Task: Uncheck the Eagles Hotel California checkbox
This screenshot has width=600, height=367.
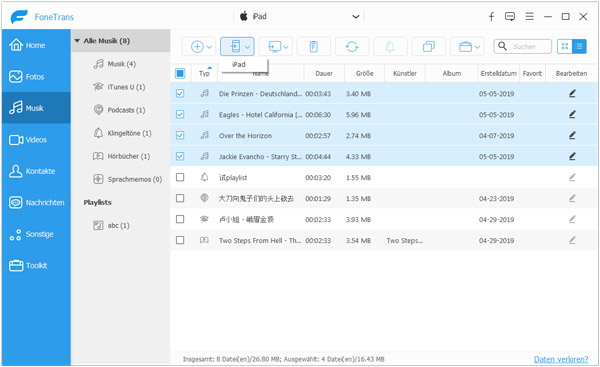Action: [180, 114]
